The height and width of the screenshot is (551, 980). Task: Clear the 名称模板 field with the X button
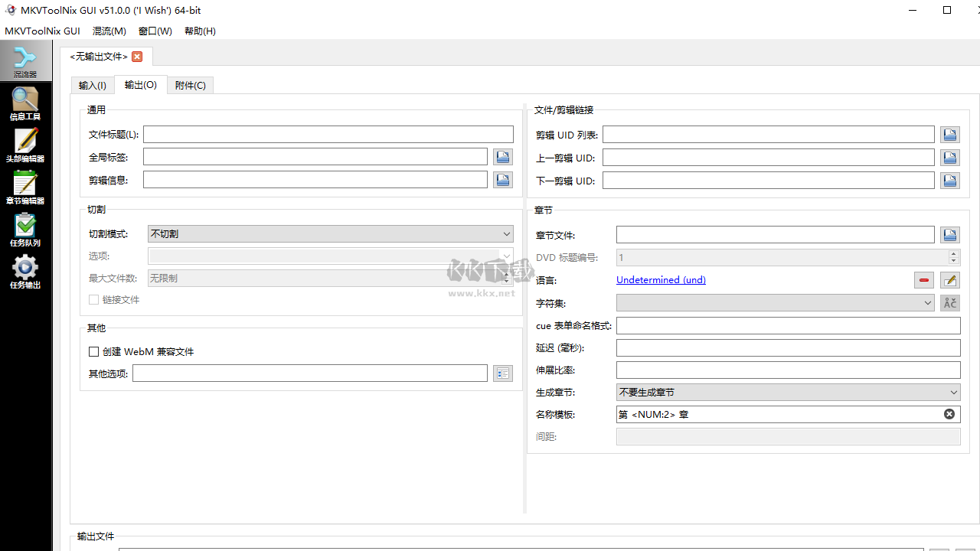949,413
